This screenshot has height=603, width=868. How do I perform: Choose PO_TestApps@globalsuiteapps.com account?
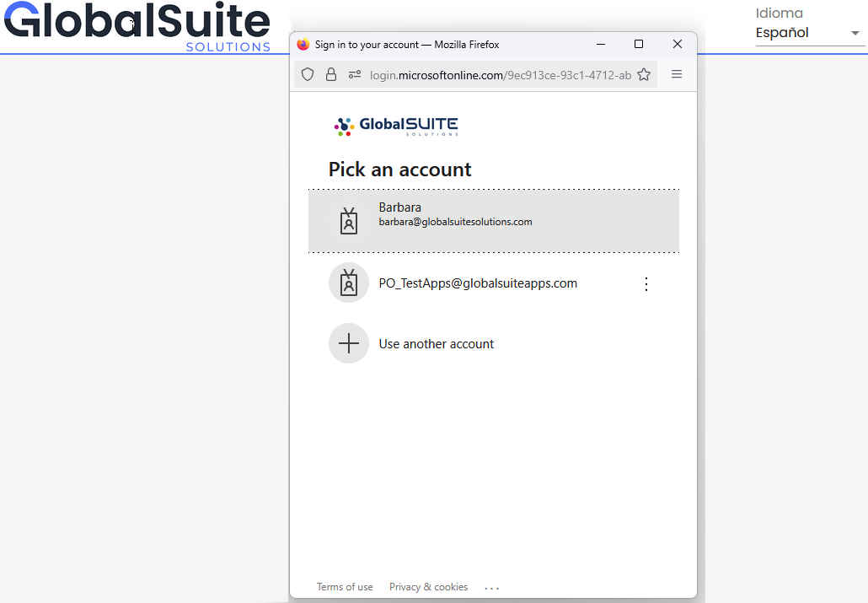pyautogui.click(x=478, y=283)
